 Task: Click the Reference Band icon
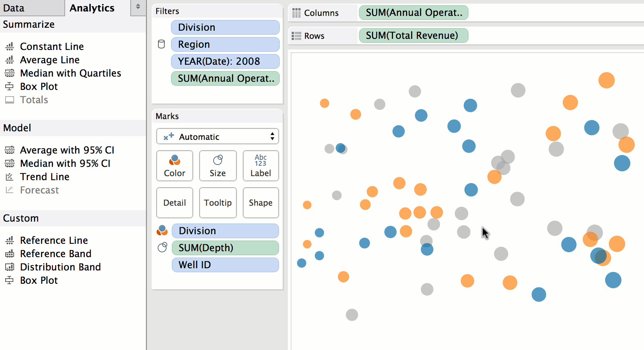[10, 254]
